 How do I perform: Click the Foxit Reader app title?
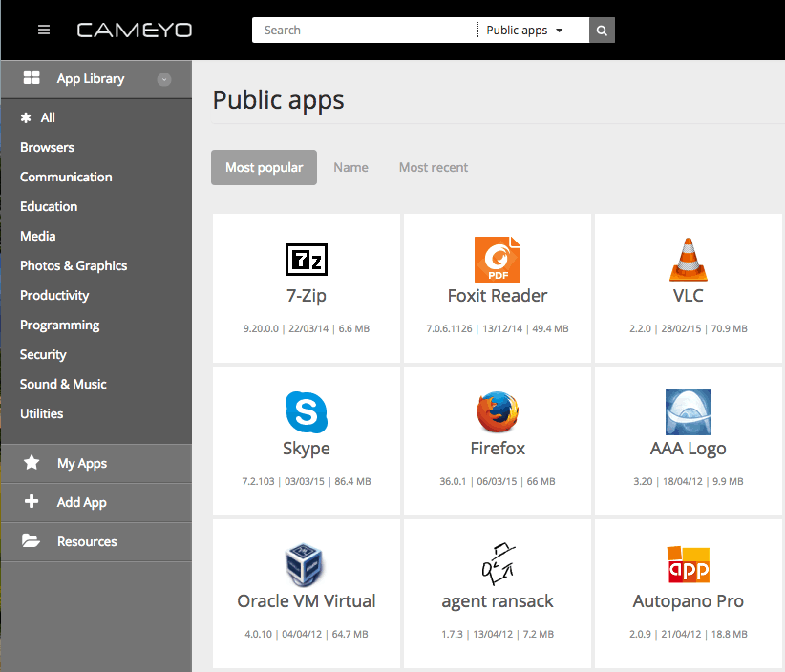coord(498,296)
